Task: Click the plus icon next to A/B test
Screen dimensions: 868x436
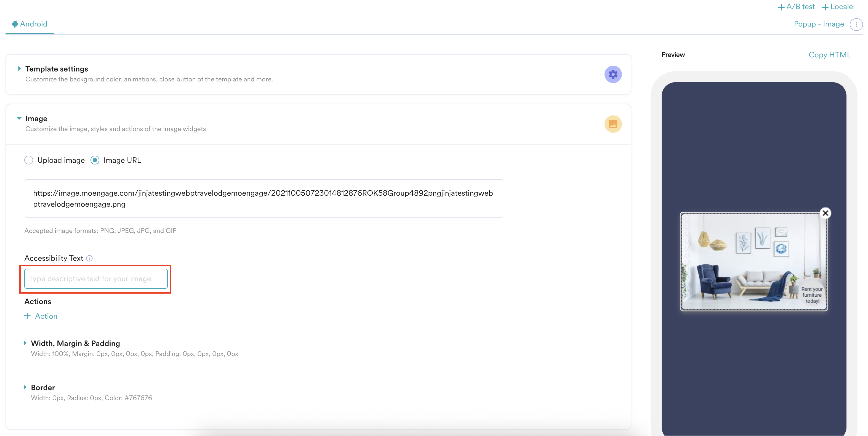Action: [x=781, y=7]
